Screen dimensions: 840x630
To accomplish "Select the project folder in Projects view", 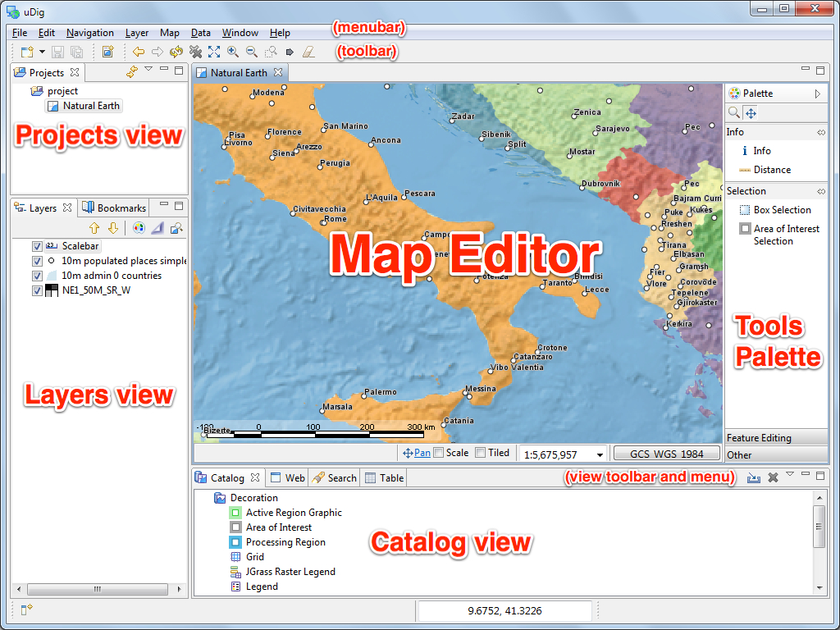I will click(x=55, y=91).
